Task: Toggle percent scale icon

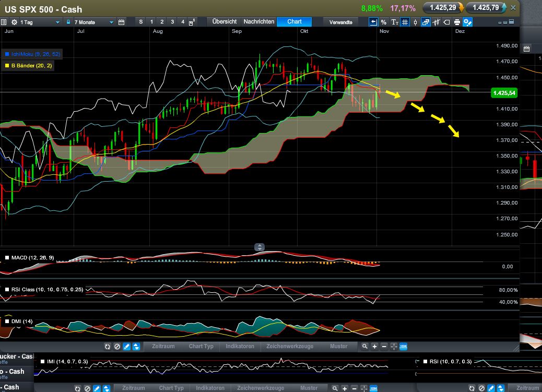Action: (x=384, y=22)
